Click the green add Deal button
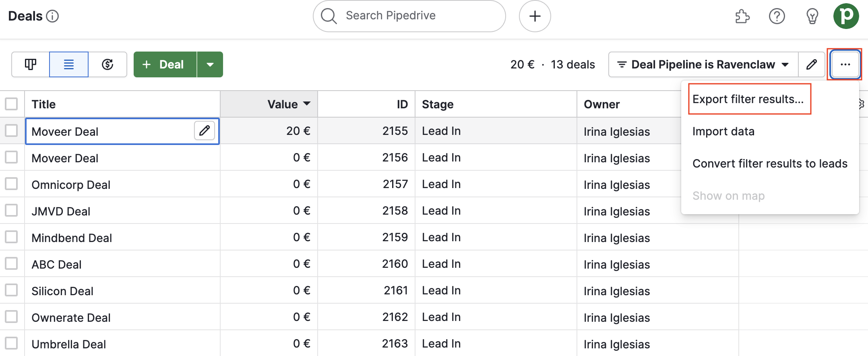 point(165,64)
